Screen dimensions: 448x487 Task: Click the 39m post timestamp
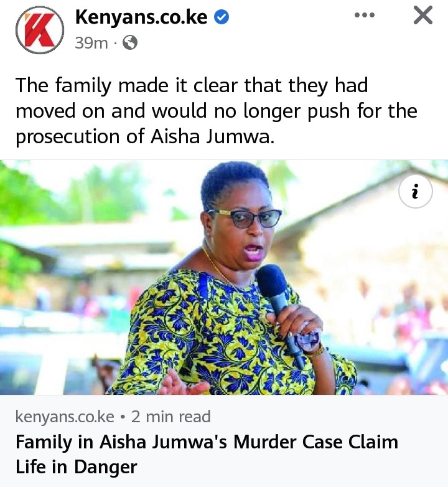[x=91, y=43]
